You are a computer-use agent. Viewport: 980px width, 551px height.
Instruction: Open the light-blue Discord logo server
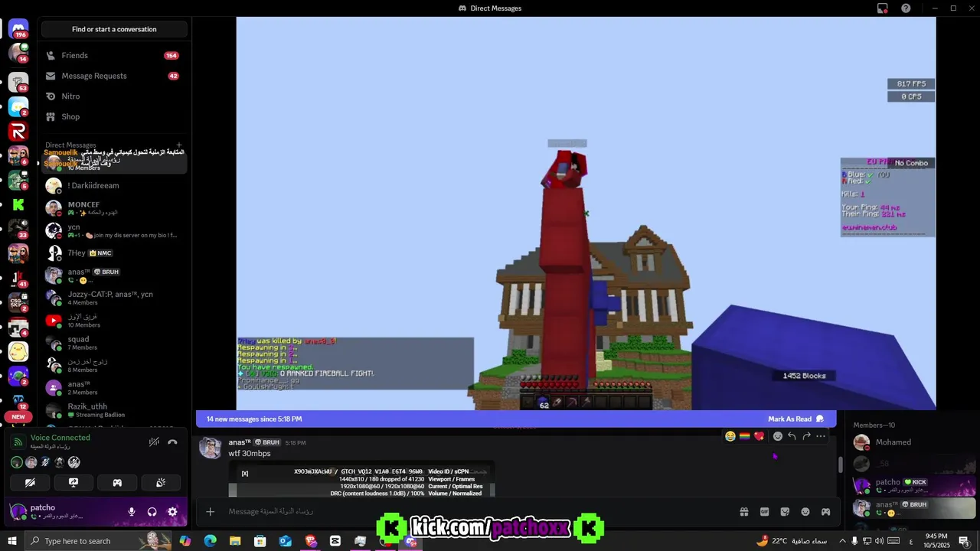[x=18, y=107]
